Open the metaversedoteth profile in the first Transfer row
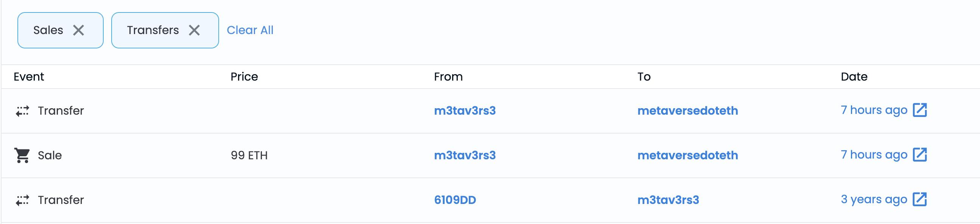 [688, 110]
